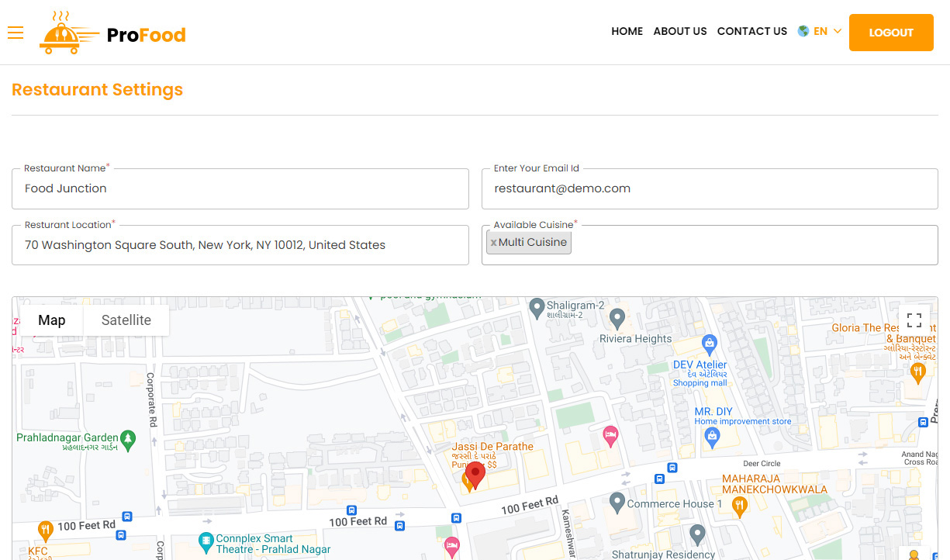Go to the HOME page
950x560 pixels.
pyautogui.click(x=627, y=32)
